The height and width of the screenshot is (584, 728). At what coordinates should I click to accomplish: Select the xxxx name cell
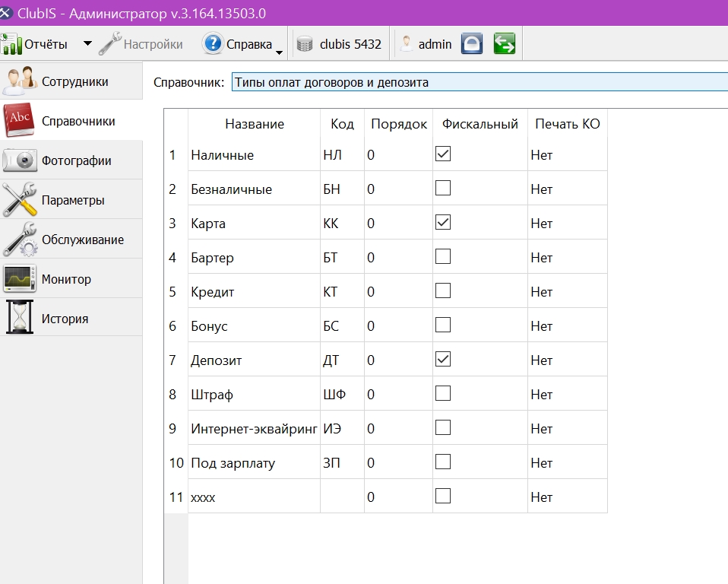point(254,497)
